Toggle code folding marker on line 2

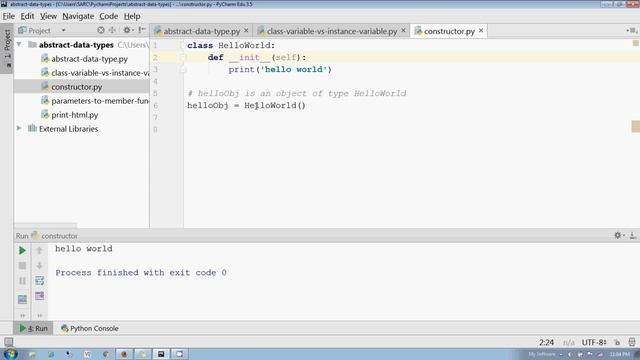coord(183,58)
